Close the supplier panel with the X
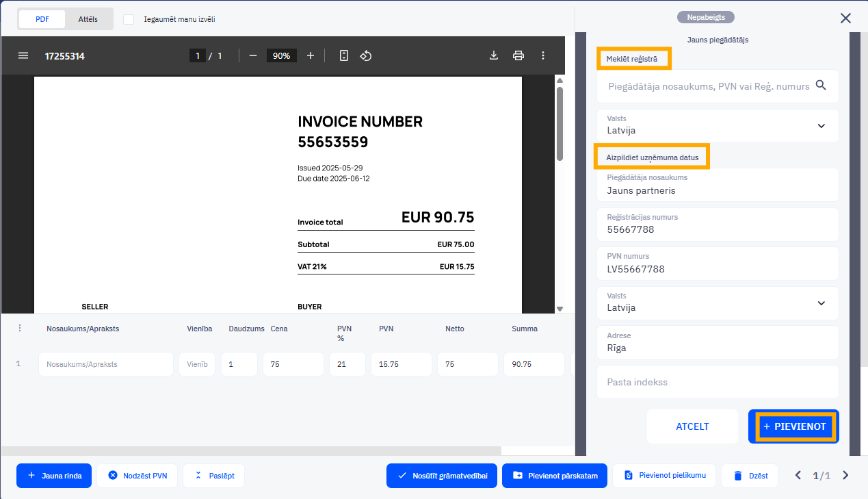This screenshot has width=868, height=499. [x=845, y=18]
